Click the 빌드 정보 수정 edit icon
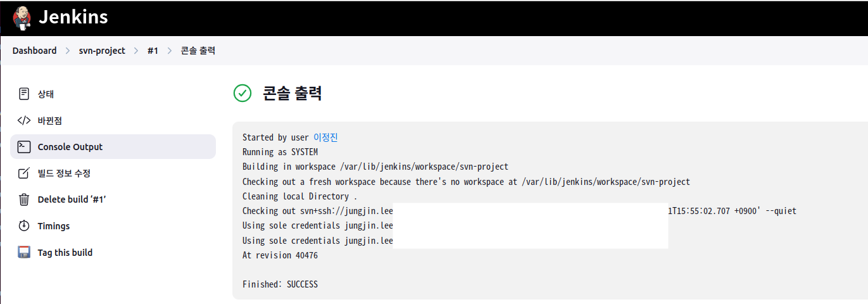 (24, 173)
